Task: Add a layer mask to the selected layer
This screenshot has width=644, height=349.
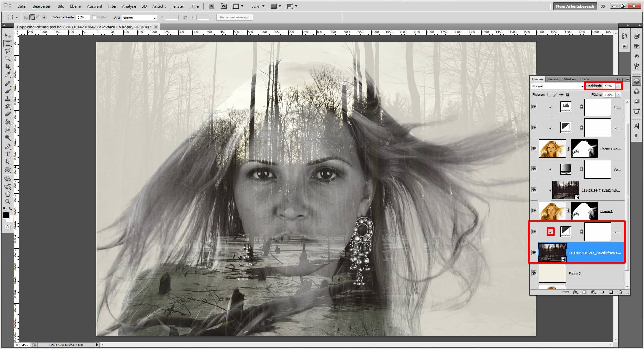Action: point(584,292)
